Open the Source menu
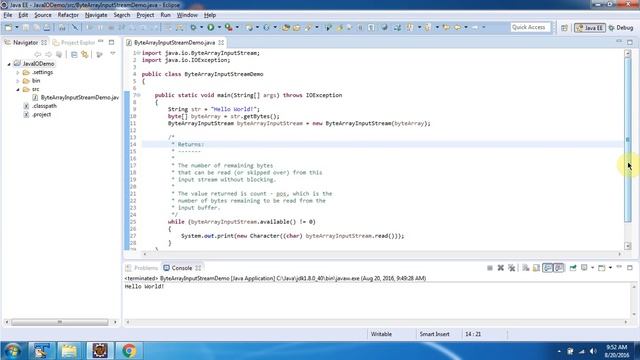Viewport: 640px width, 360px height. (43, 15)
